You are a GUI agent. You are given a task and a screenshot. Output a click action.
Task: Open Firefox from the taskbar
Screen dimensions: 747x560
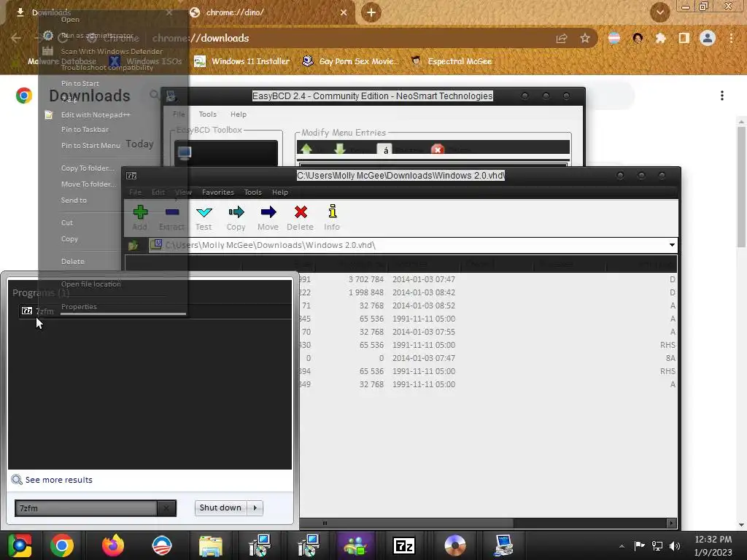pyautogui.click(x=112, y=545)
